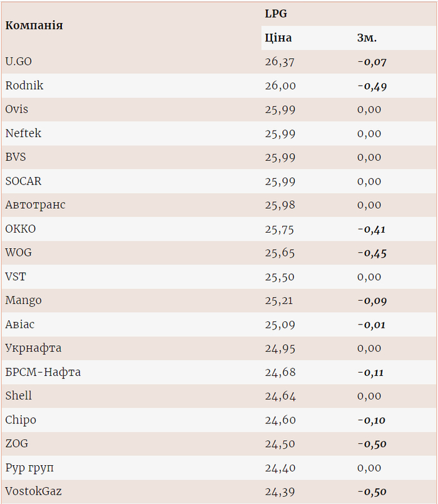Click U.GO price 26,37
The image size is (438, 504).
pos(280,62)
